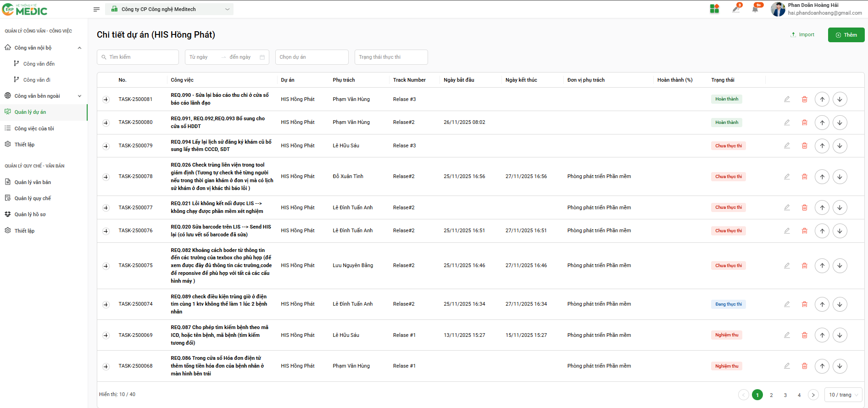Open the company selector Công ty CP Công nghệ Meditech
Screen dimensions: 868x408
(169, 9)
